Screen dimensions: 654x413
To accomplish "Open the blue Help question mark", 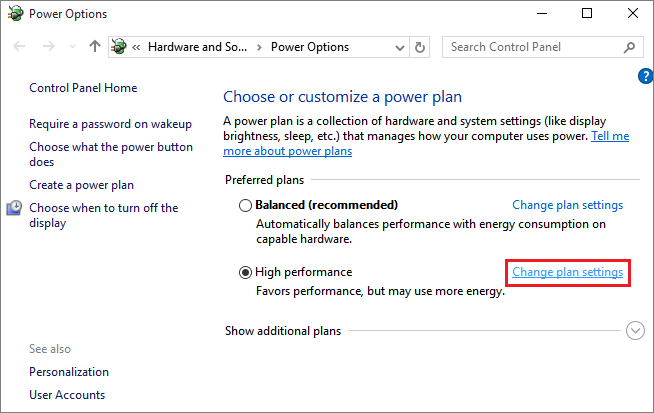I will pyautogui.click(x=644, y=76).
